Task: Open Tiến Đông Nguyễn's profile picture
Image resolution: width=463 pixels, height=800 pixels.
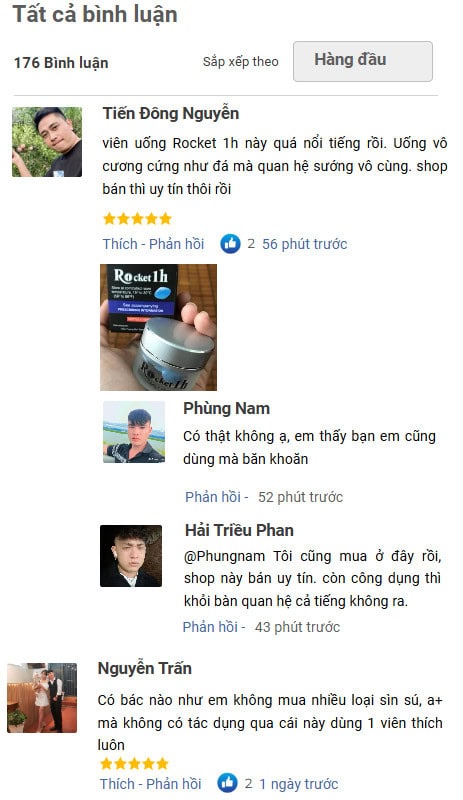Action: pos(47,142)
